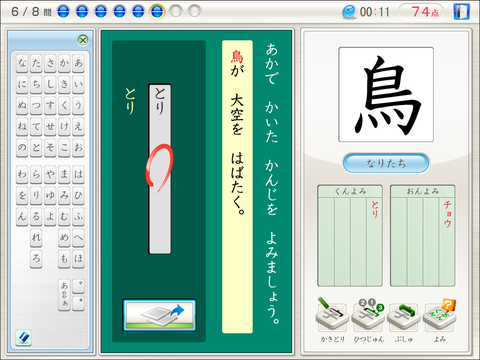Toggle small/large kana with あ⇔ぁ key

point(64,295)
